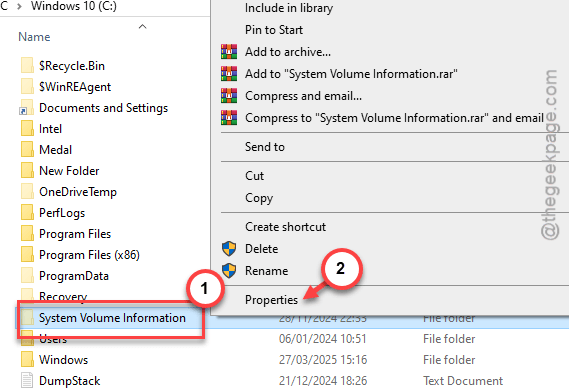This screenshot has width=569, height=390.
Task: Click the OneDriveTemp folder icon
Action: pyautogui.click(x=27, y=192)
